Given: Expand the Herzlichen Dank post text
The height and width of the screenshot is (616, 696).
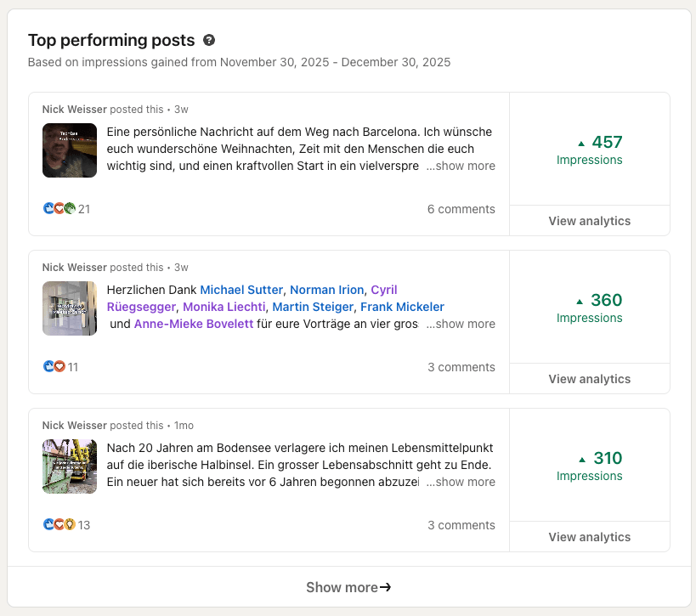Looking at the screenshot, I should [x=461, y=324].
